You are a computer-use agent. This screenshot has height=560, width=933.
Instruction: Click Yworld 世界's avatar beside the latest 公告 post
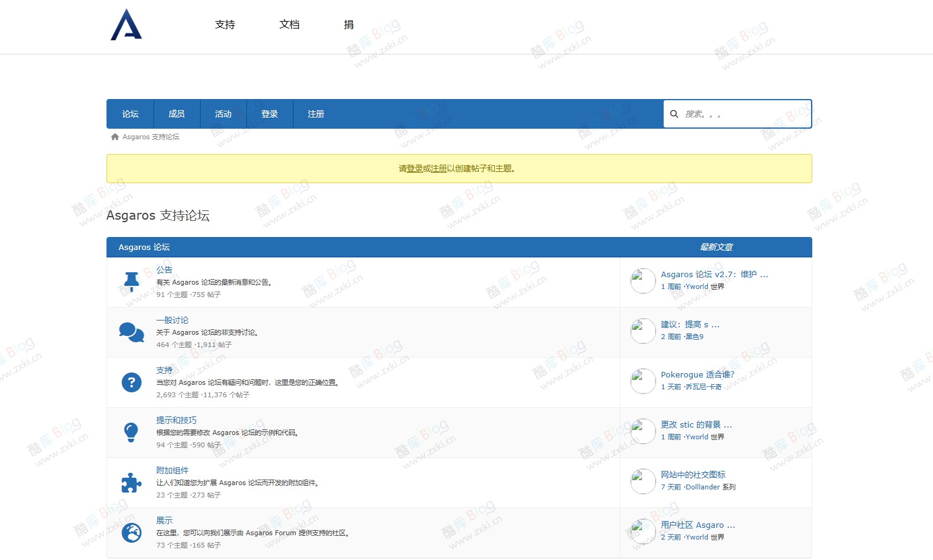pos(643,280)
